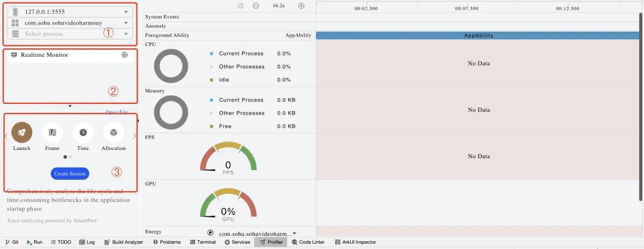Open the ArkUI Inspector tab

355,242
